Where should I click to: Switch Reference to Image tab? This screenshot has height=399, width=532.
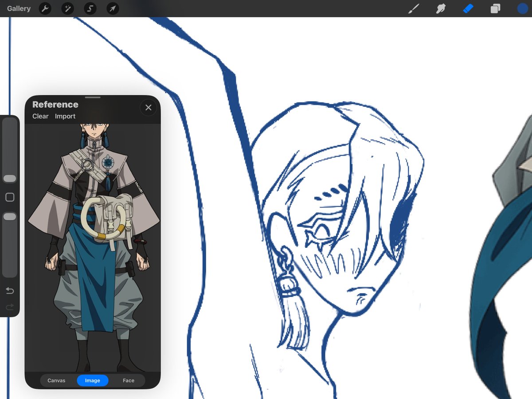tap(93, 380)
